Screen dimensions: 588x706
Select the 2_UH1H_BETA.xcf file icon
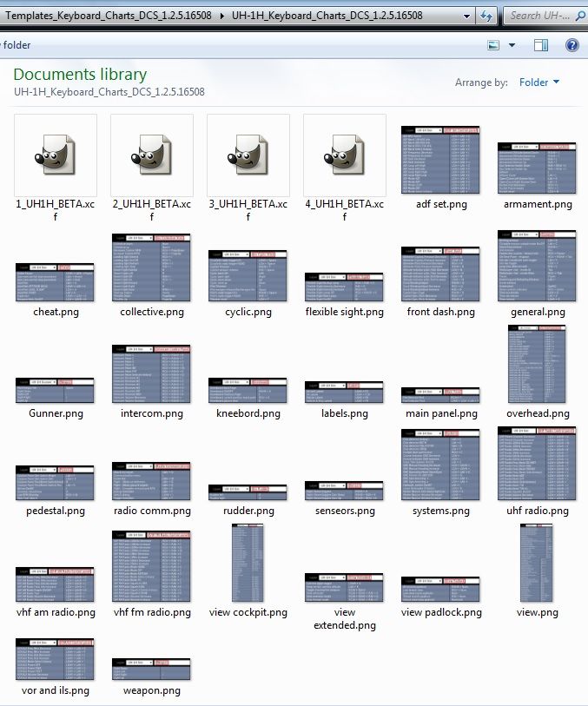(152, 155)
